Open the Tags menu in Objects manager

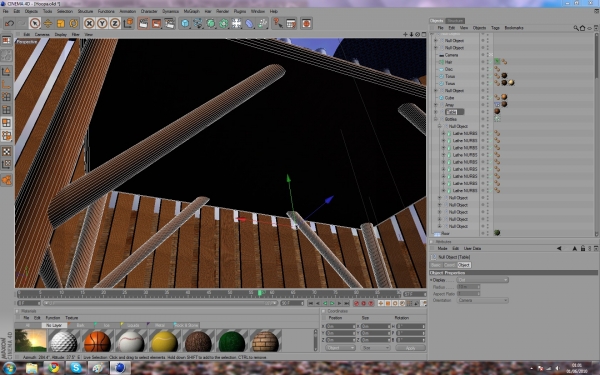[x=495, y=28]
